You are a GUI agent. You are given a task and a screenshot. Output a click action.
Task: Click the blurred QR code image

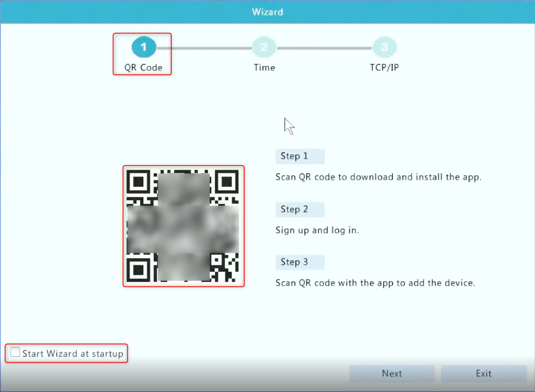183,226
